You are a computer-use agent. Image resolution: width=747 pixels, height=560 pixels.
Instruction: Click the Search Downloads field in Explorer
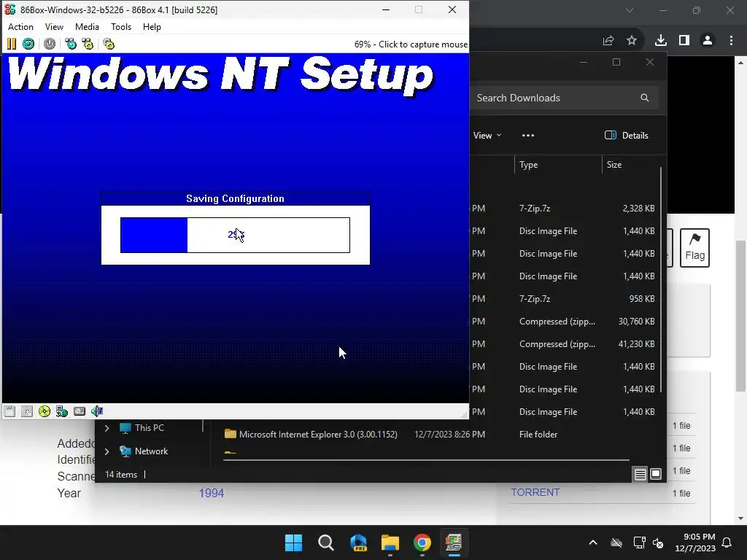click(x=565, y=98)
